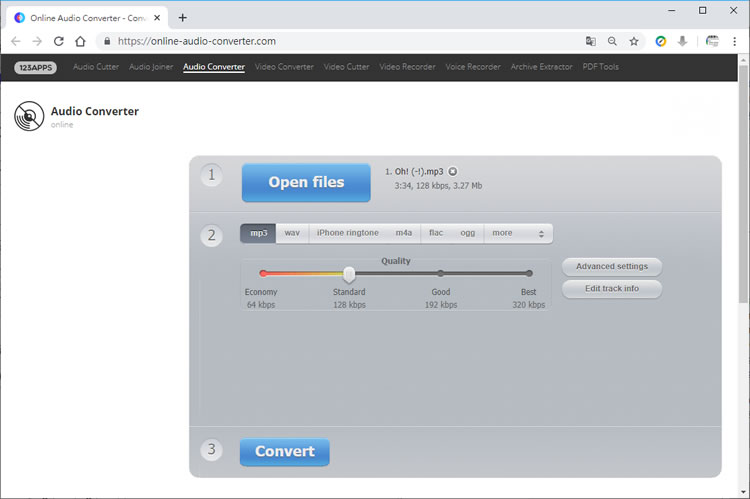Select the Audio Converter menu item

point(214,67)
